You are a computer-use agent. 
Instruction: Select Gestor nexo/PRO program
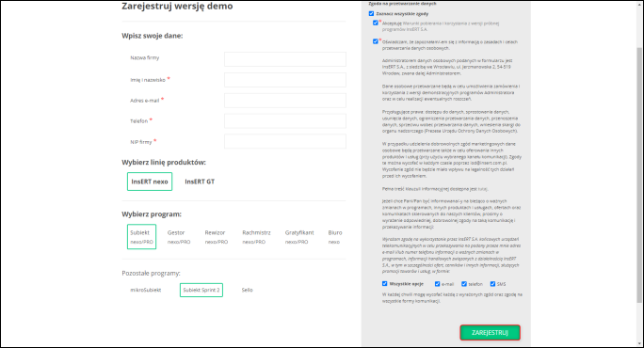(x=179, y=237)
